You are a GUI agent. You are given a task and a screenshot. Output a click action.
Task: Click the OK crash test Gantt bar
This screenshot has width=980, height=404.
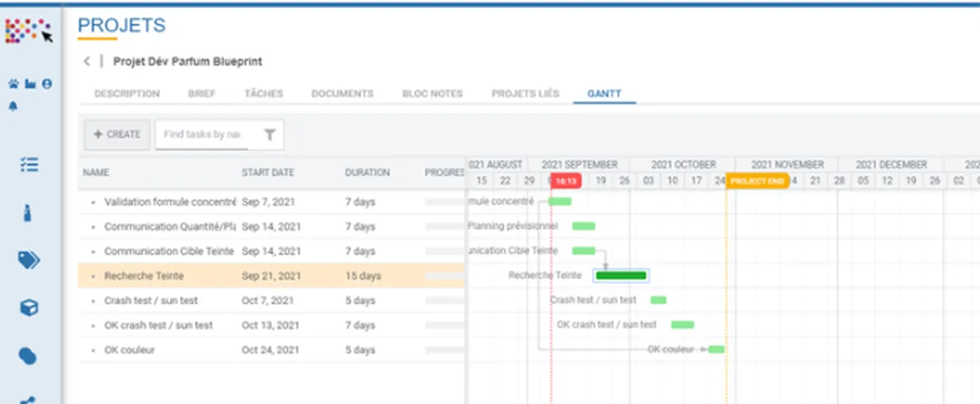click(x=683, y=325)
